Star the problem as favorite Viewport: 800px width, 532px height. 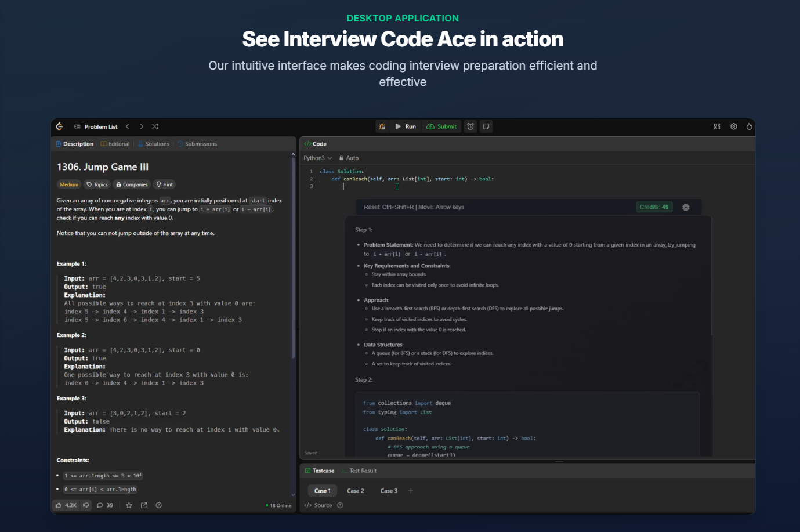(x=129, y=505)
